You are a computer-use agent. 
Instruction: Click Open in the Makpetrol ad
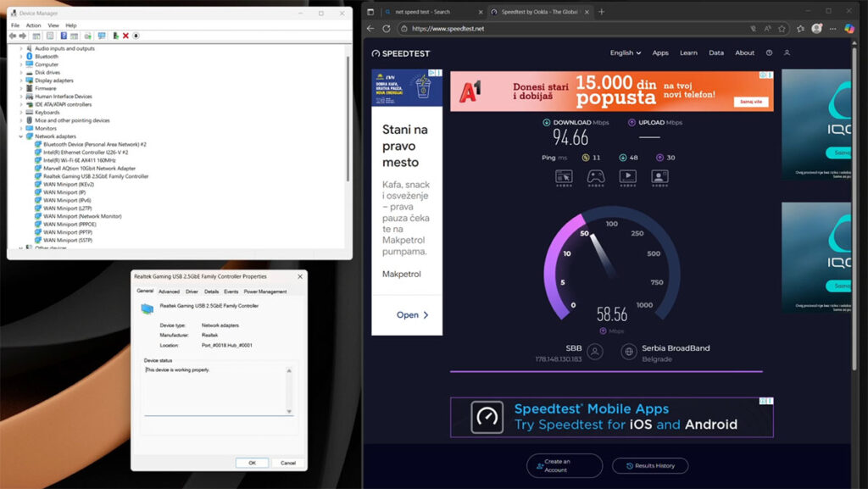coord(412,314)
